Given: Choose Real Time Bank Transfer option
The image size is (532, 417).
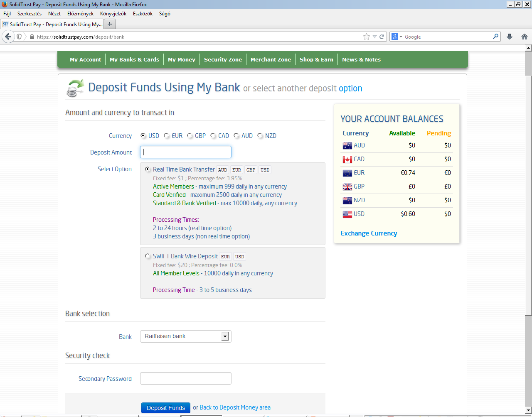Looking at the screenshot, I should click(148, 169).
